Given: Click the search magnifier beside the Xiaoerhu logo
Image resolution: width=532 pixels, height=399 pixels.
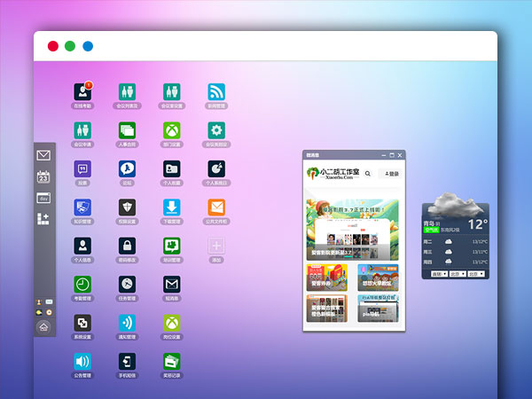Looking at the screenshot, I should tap(368, 174).
